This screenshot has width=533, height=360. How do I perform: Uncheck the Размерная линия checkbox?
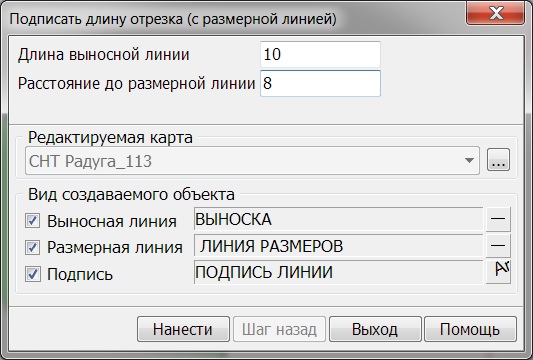click(x=33, y=247)
